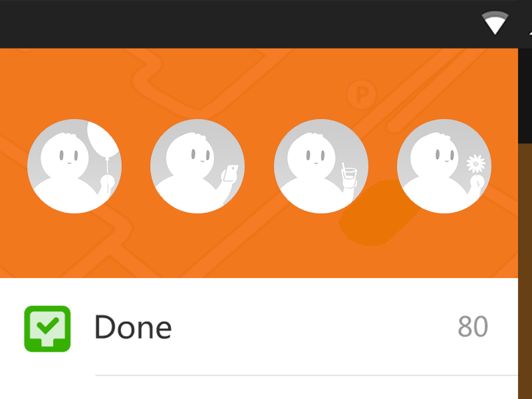532x399 pixels.
Task: Tap the Wi-Fi icon in status bar
Action: point(495,23)
